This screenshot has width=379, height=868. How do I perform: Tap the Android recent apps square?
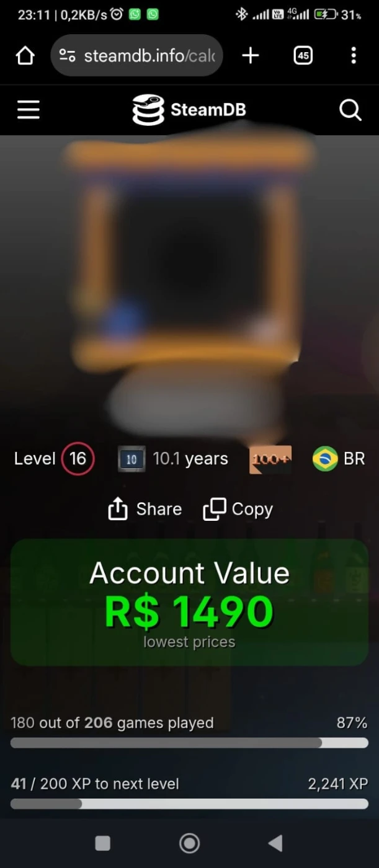(x=102, y=843)
